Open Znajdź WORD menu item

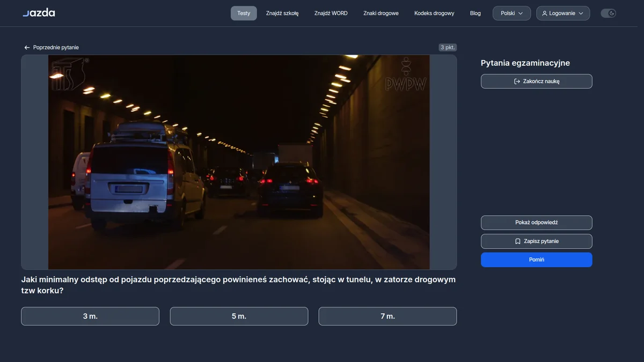click(x=331, y=13)
